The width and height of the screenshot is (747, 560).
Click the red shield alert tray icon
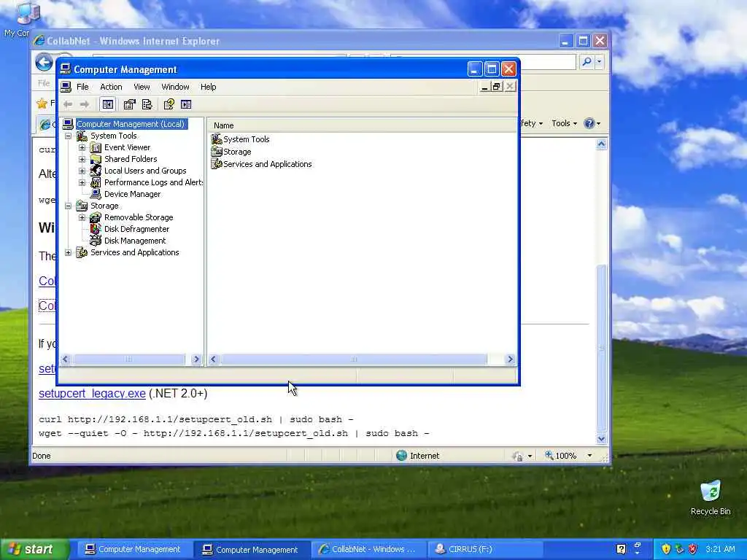[x=693, y=549]
